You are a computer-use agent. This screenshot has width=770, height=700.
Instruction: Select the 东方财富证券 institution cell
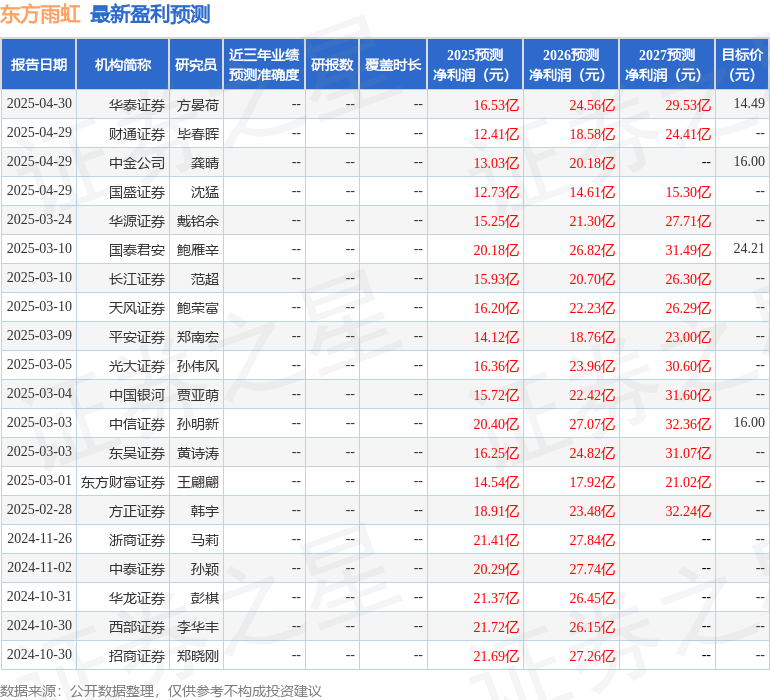[x=123, y=482]
